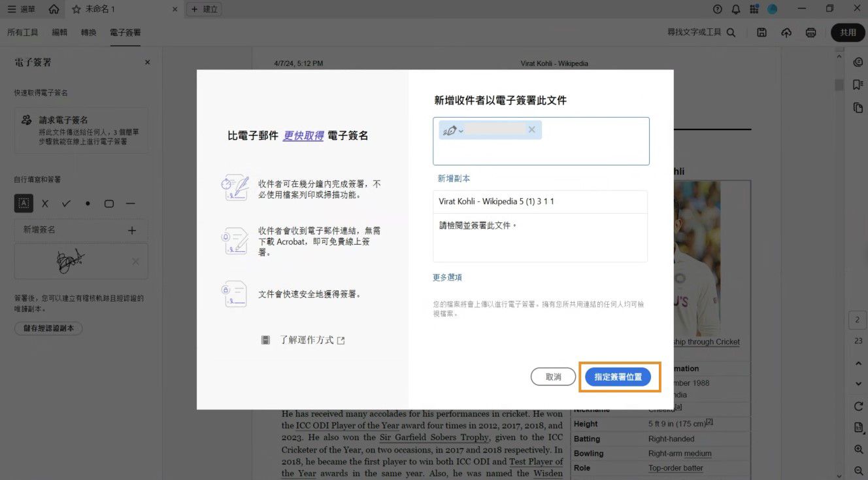
Task: Close the 電子簽署 panel with its X
Action: pyautogui.click(x=147, y=61)
